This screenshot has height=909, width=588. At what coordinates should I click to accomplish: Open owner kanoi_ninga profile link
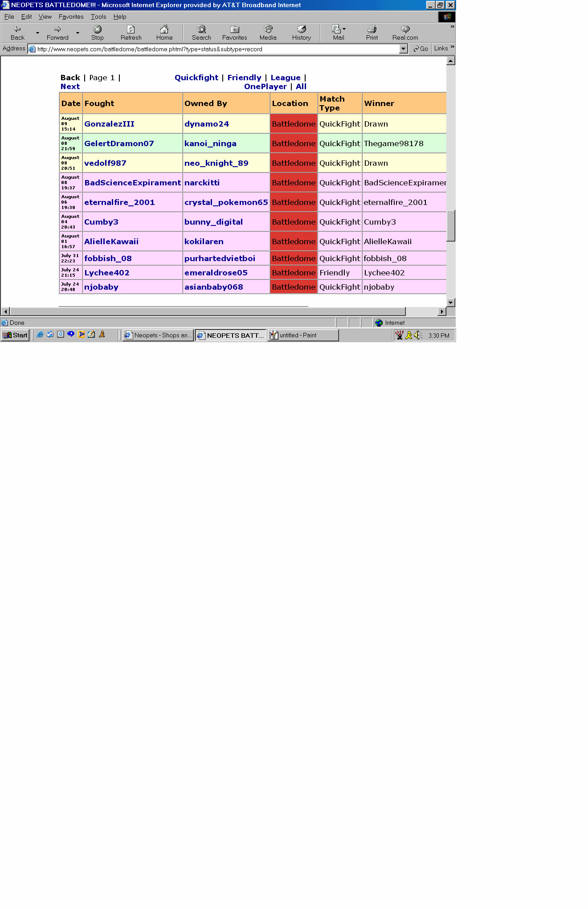coord(210,143)
